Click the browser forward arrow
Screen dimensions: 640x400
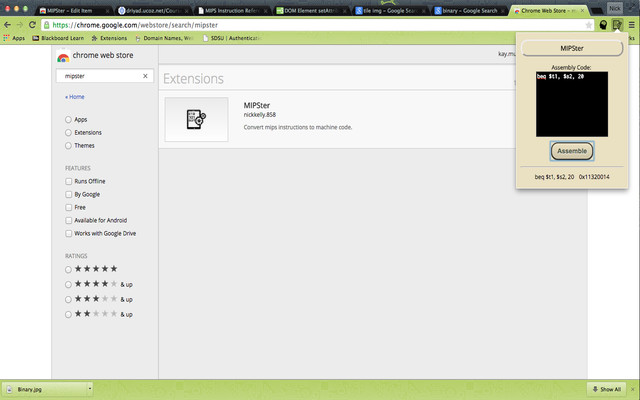(x=20, y=25)
